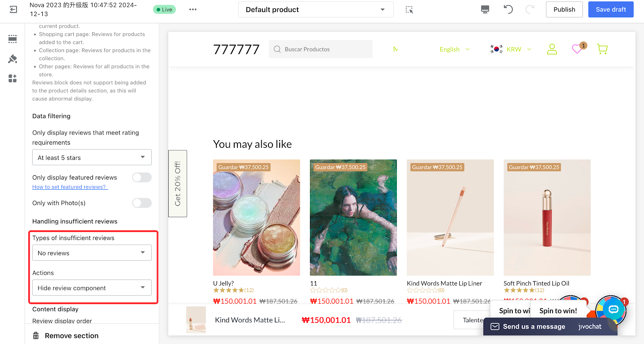Open the sections panel icon
644x344 pixels.
12,39
